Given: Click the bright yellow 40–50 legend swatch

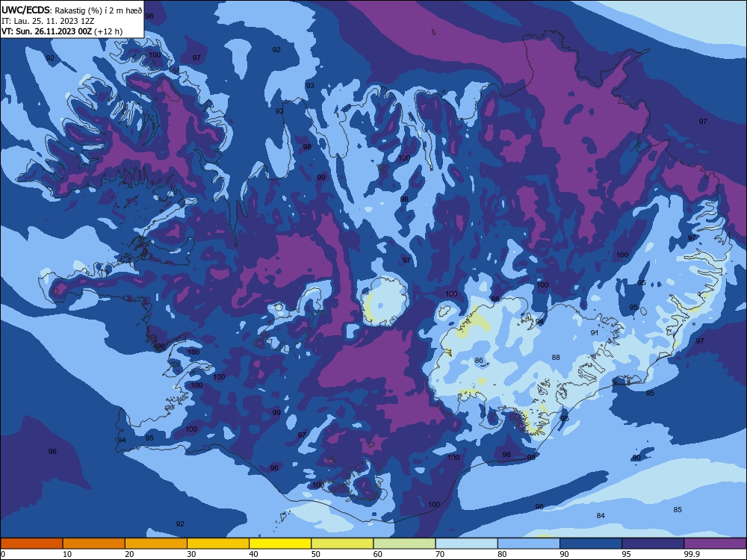Looking at the screenshot, I should coord(280,544).
